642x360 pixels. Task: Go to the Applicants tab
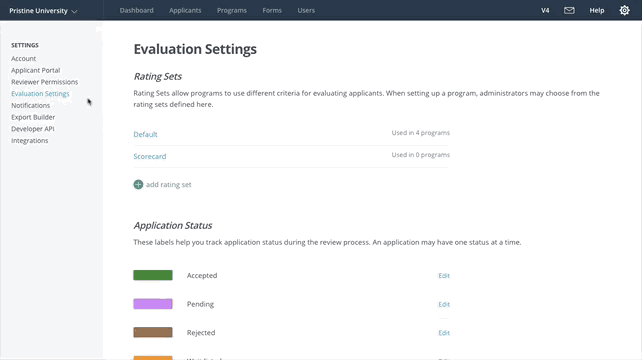(x=185, y=10)
